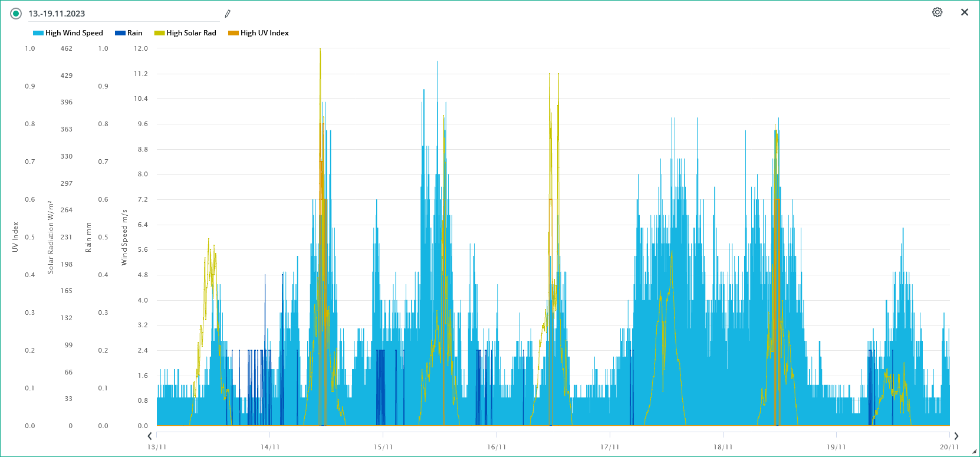Click the light blue wind speed swatch
Screen dimensions: 980x457
[38, 33]
